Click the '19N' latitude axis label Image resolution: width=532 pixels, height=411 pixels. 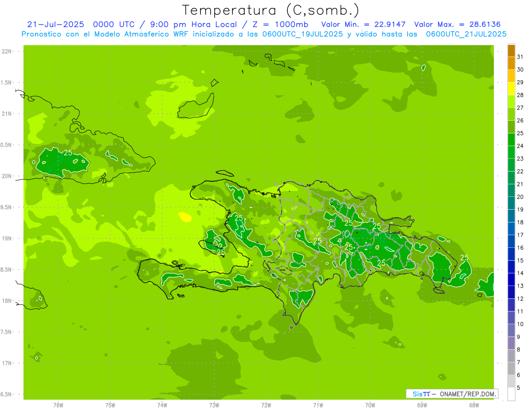click(7, 239)
